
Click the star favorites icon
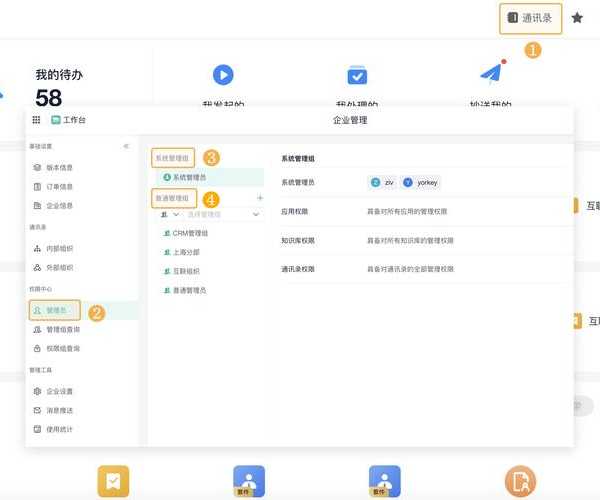[577, 18]
